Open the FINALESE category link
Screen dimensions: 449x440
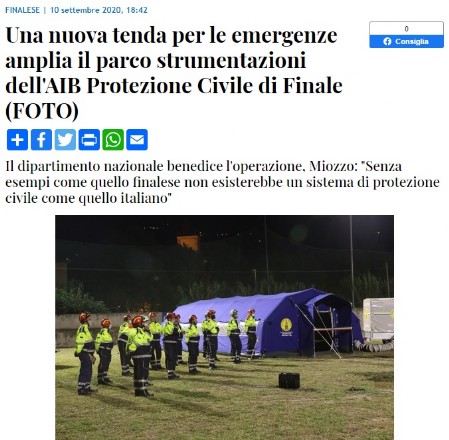click(22, 10)
